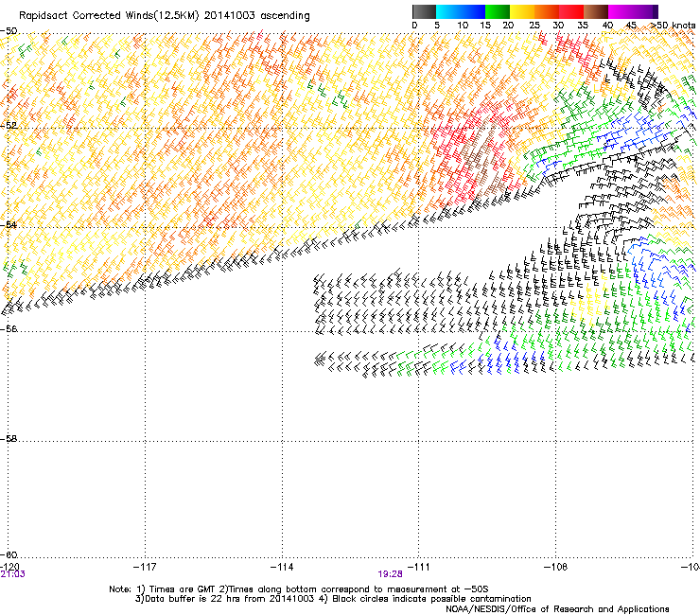The width and height of the screenshot is (700, 615).
Task: Click the orange 25-30 knots legend swatch
Action: point(547,11)
